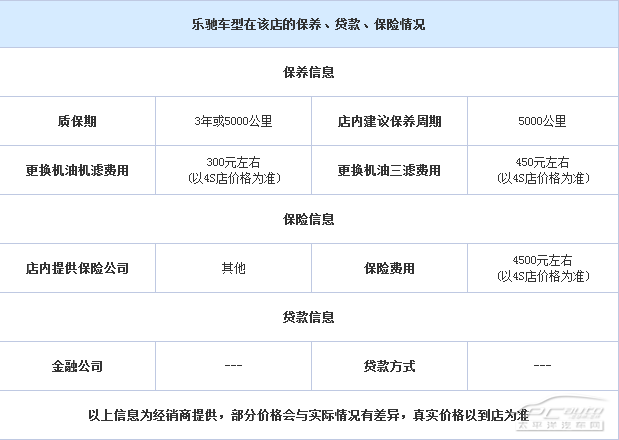Select the '450元左右' price cell
This screenshot has width=619, height=440.
click(543, 170)
